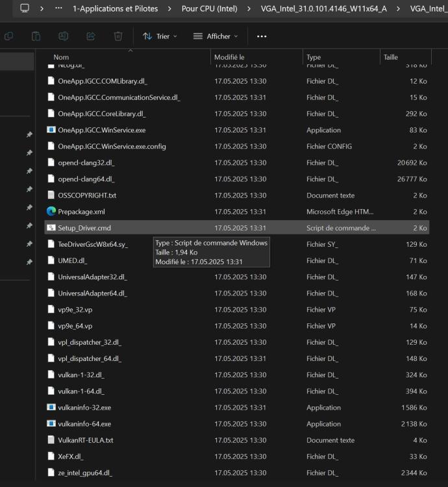This screenshot has width=448, height=487.
Task: Sort by the Modifié le column header
Action: (x=229, y=57)
